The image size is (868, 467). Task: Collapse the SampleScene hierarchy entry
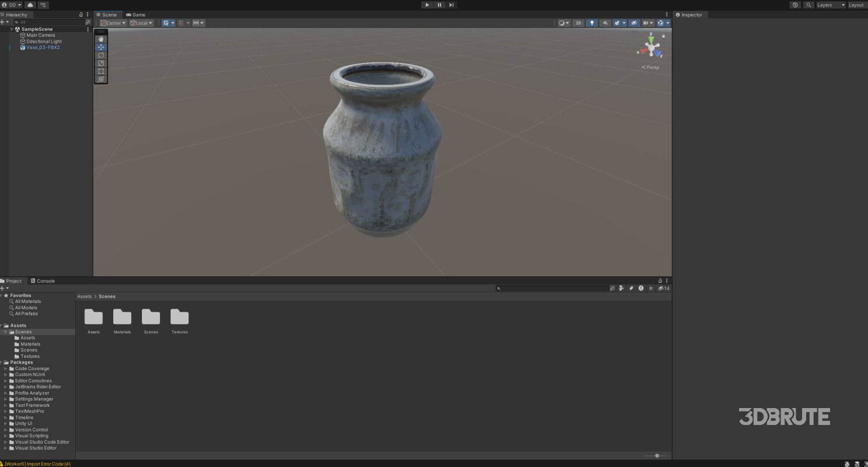(x=12, y=29)
